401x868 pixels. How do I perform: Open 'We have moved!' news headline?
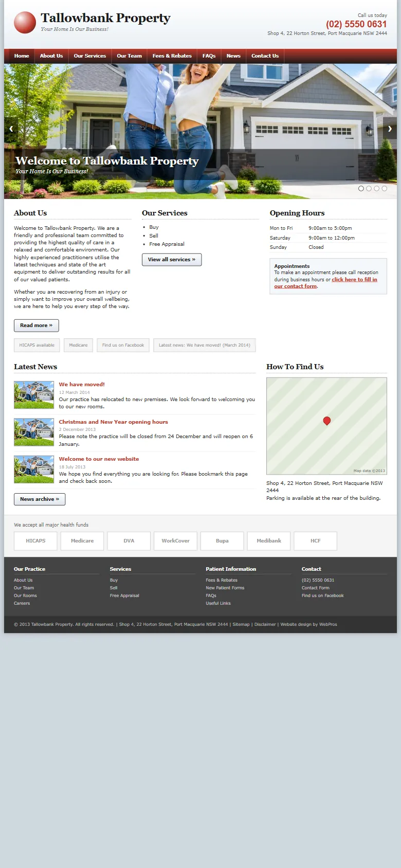(82, 385)
